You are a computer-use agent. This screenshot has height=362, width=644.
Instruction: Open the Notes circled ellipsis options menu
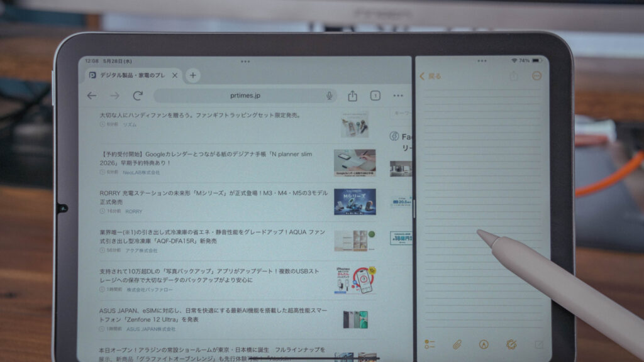point(536,76)
